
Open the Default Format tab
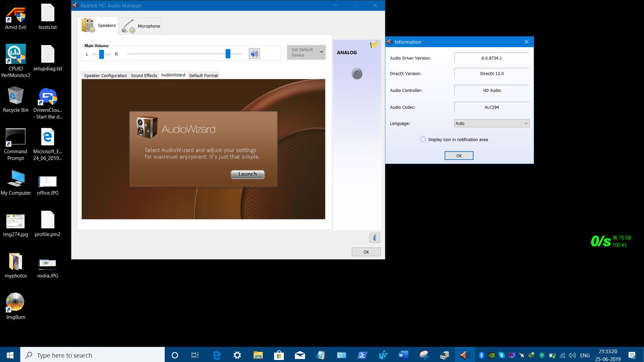coord(203,75)
